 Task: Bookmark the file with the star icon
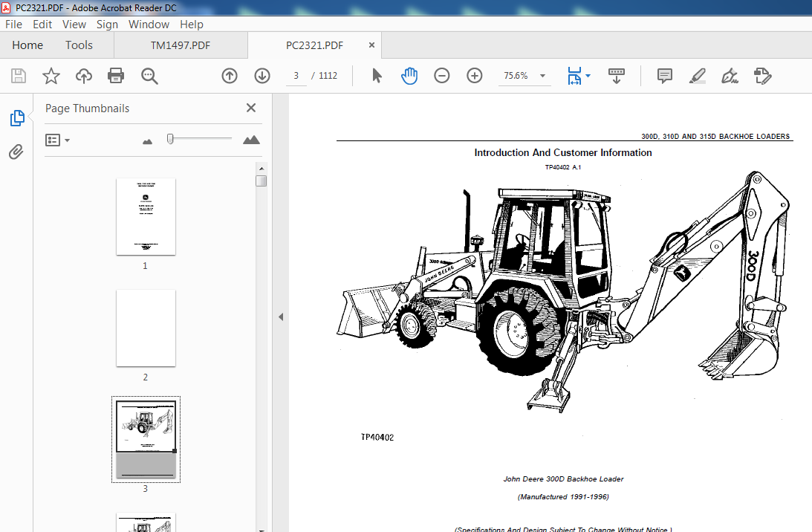click(x=51, y=76)
